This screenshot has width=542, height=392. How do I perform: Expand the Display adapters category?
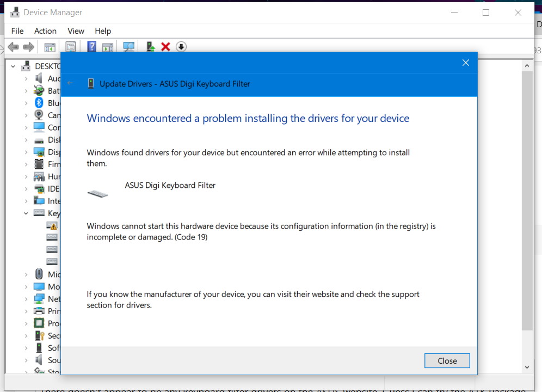pos(26,152)
